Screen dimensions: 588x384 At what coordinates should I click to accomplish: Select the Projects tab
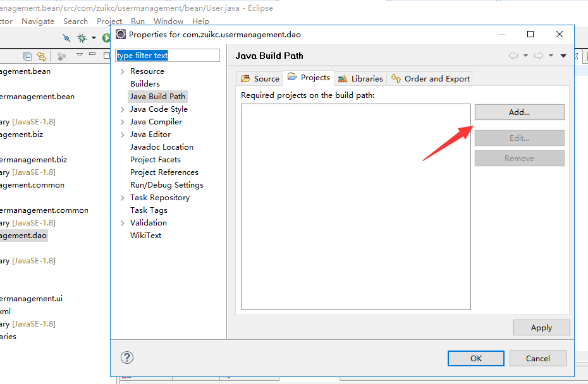pyautogui.click(x=309, y=78)
